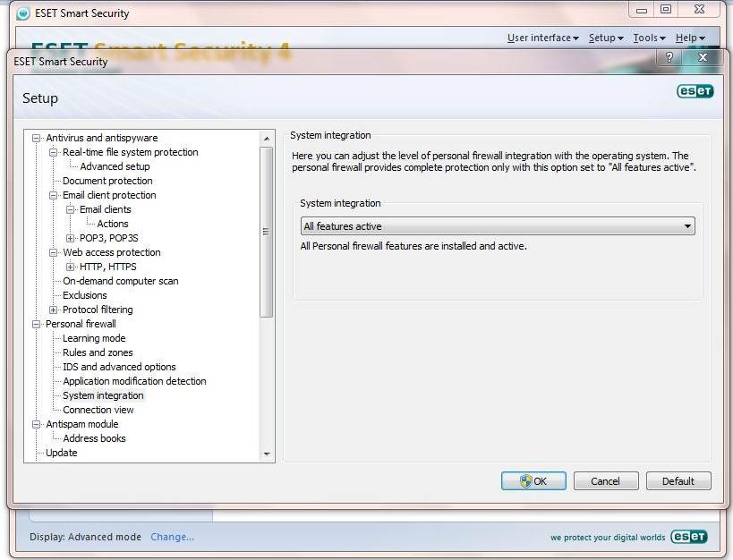Select Rules and zones tree item
Screen dimensions: 733x560
(98, 352)
